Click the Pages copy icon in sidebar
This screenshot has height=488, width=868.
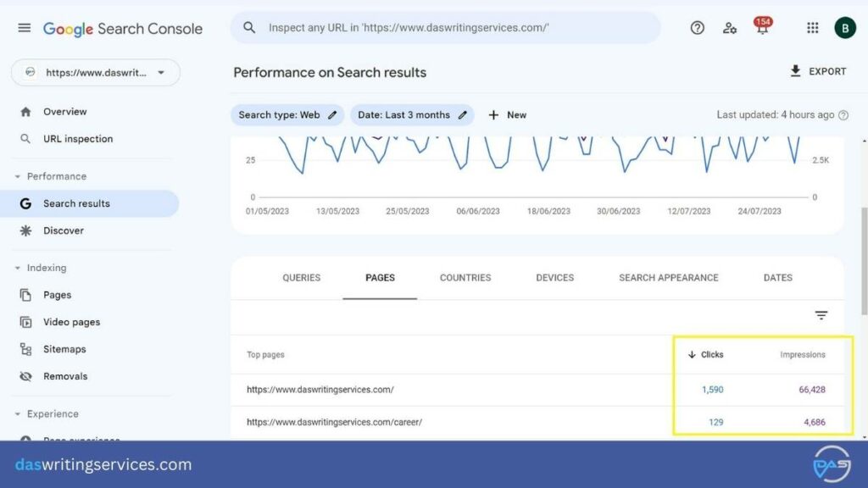(25, 295)
